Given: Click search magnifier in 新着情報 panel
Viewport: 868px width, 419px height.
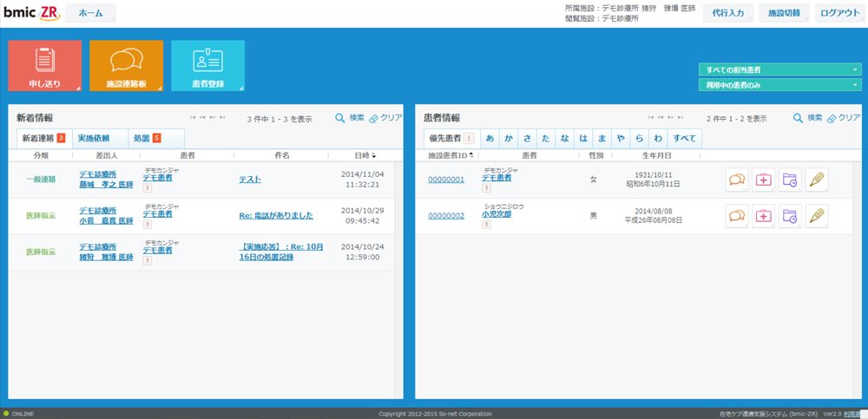Looking at the screenshot, I should [x=340, y=118].
